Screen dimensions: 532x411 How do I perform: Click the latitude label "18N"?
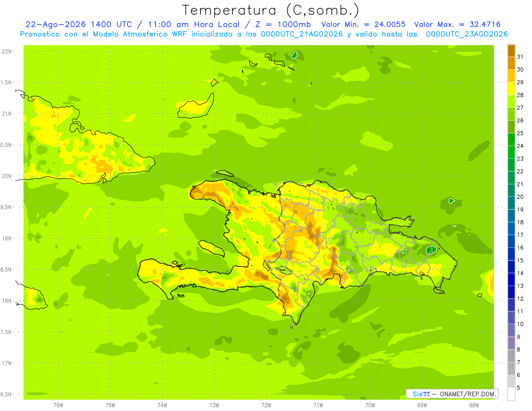[7, 301]
